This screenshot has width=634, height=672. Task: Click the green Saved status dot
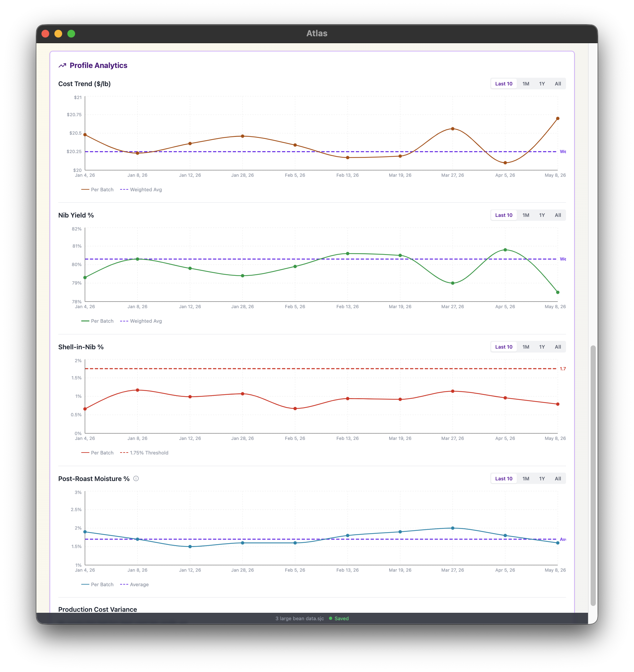tap(330, 618)
